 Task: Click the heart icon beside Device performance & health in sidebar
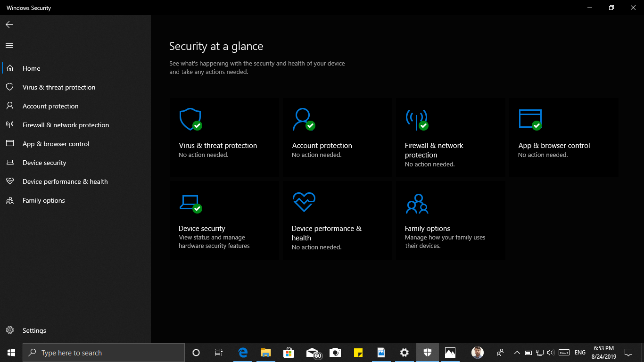click(10, 181)
